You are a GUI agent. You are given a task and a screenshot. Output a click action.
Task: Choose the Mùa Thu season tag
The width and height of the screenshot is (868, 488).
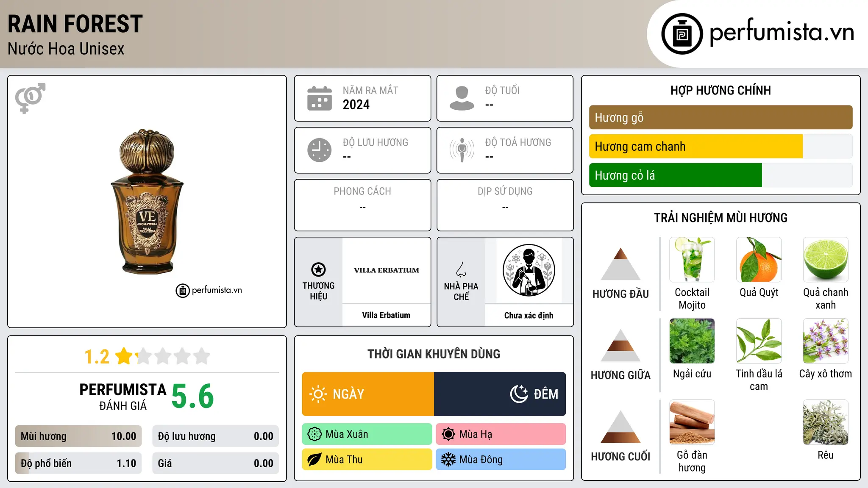367,460
